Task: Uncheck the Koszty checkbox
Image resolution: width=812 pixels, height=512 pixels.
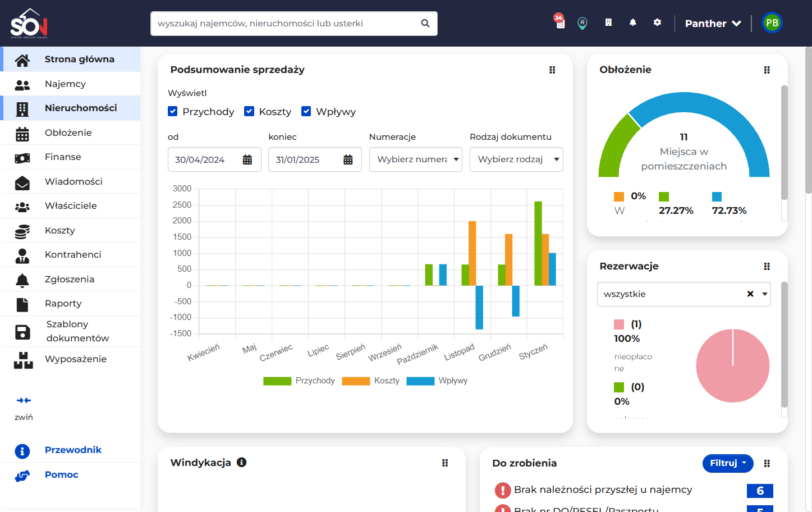Action: (249, 111)
